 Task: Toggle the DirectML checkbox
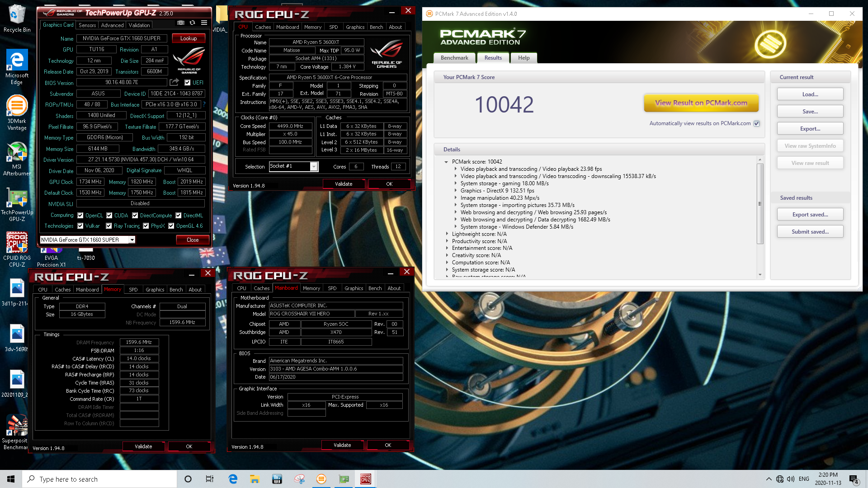coord(179,216)
